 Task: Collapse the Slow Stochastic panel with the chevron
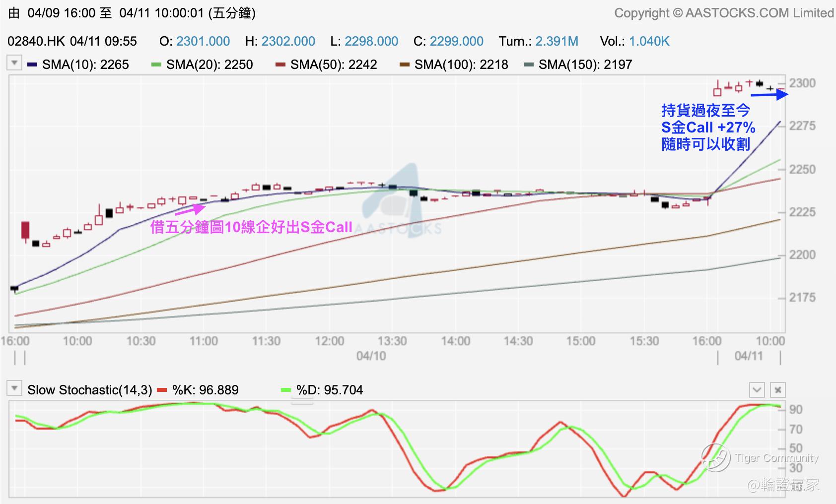coord(757,390)
